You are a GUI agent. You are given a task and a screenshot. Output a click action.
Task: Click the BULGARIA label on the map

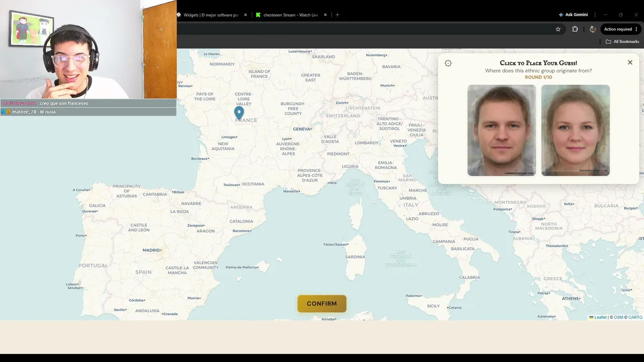pyautogui.click(x=606, y=206)
